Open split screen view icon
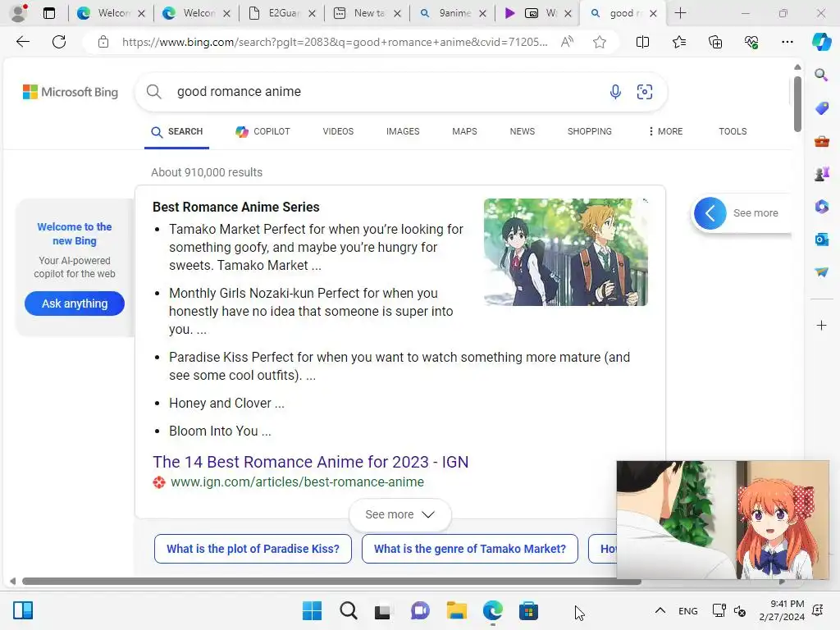The height and width of the screenshot is (630, 840). 642,42
